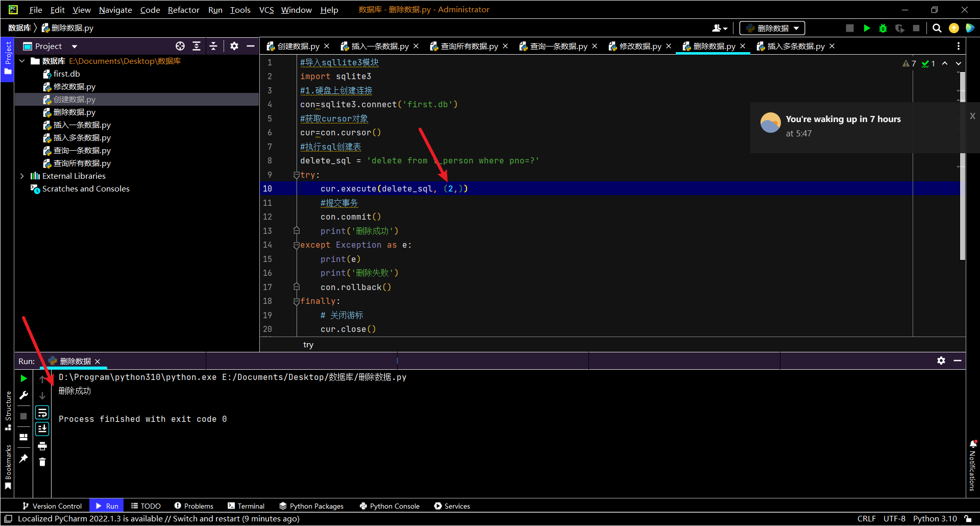This screenshot has width=980, height=526.
Task: Open the Tools menu
Action: pos(240,10)
